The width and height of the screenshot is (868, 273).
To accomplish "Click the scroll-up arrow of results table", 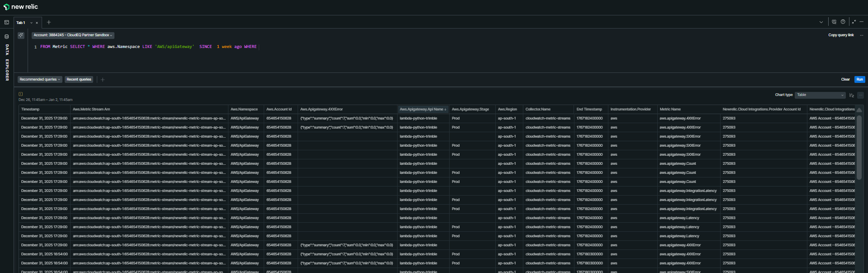I will [859, 110].
